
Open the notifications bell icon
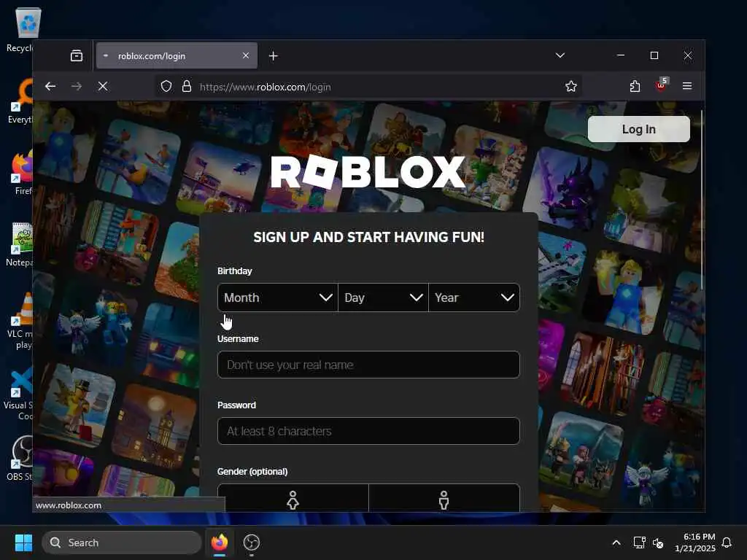pos(727,542)
